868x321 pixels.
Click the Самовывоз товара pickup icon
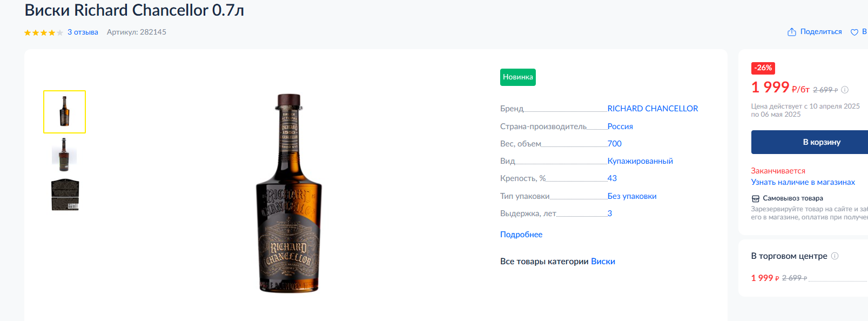click(756, 198)
